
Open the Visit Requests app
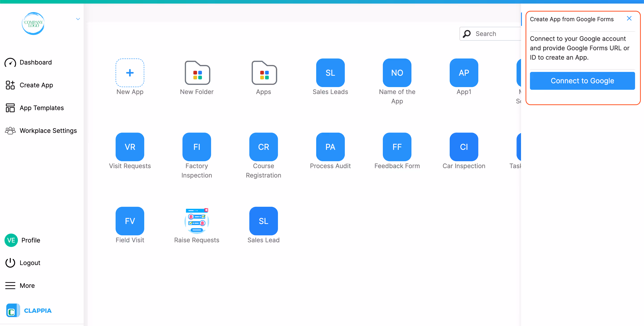coord(130,147)
